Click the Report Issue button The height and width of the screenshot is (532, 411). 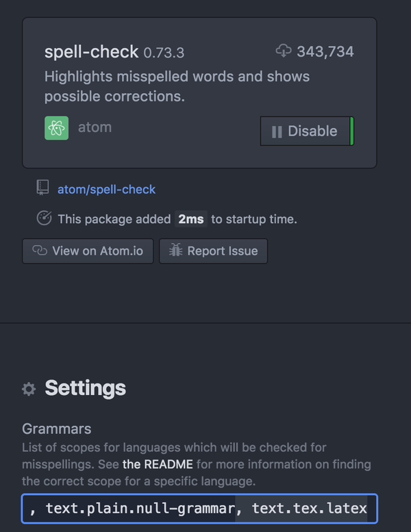[213, 251]
